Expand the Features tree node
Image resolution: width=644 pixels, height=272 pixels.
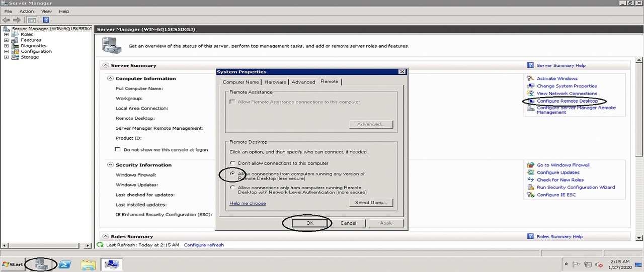point(6,40)
